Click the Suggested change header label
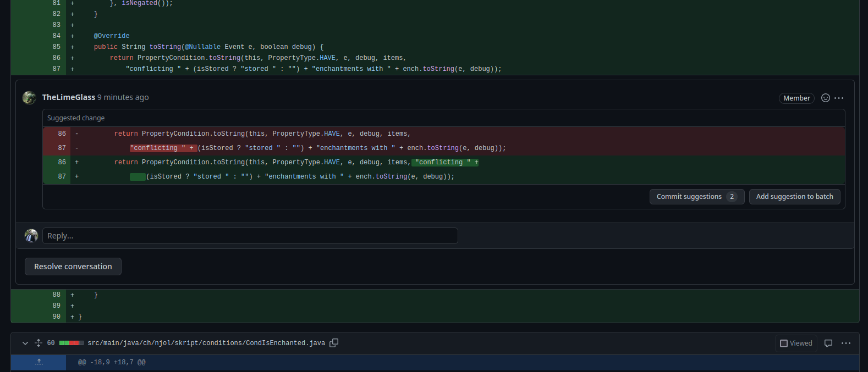868x372 pixels. [x=76, y=118]
